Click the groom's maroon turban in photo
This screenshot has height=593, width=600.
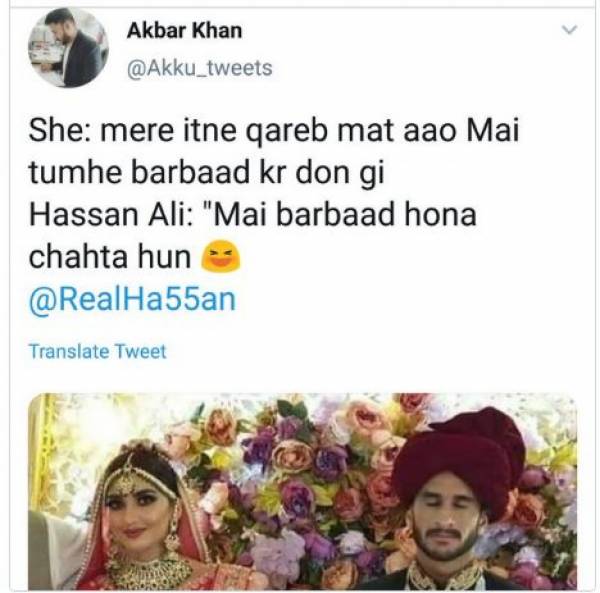pos(459,455)
